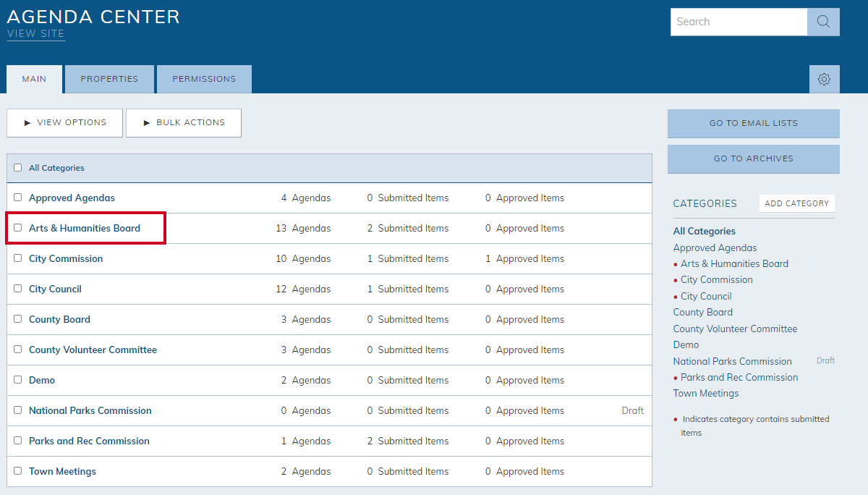Follow the View Site link
The height and width of the screenshot is (495, 868).
[36, 34]
